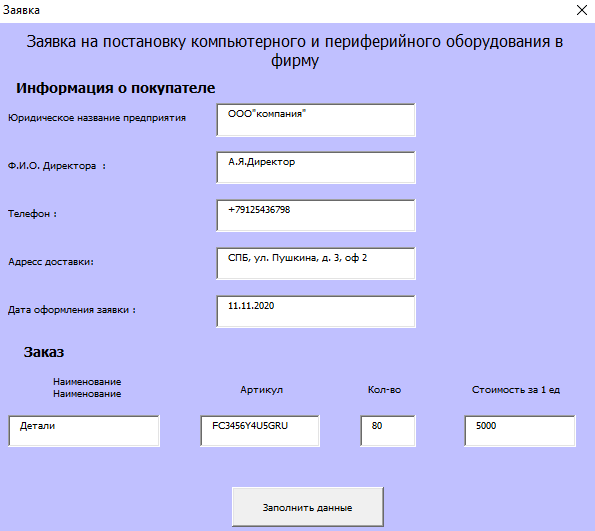The width and height of the screenshot is (595, 531).
Task: Select the director name field А.Я.Директор
Action: coord(316,168)
